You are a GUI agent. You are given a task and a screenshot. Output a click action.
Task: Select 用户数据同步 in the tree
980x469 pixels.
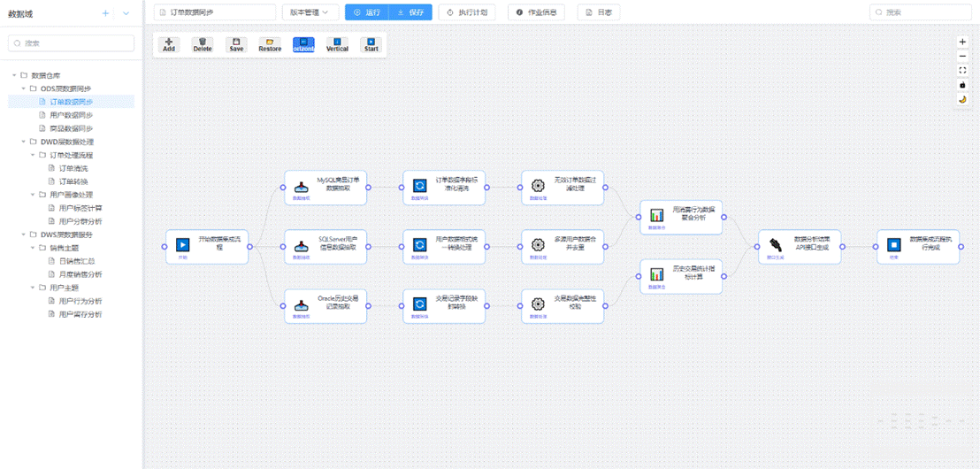pyautogui.click(x=72, y=114)
